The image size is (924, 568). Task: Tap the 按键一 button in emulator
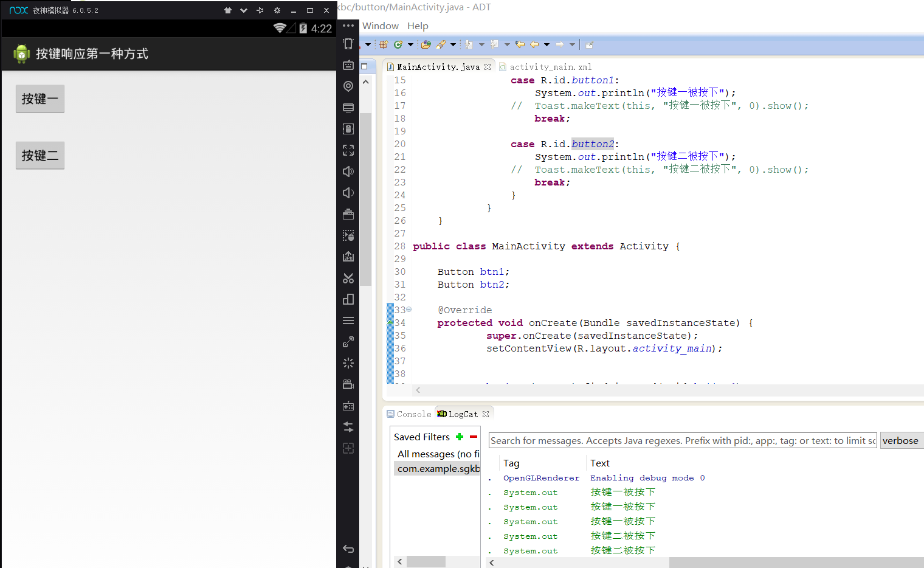click(x=40, y=99)
